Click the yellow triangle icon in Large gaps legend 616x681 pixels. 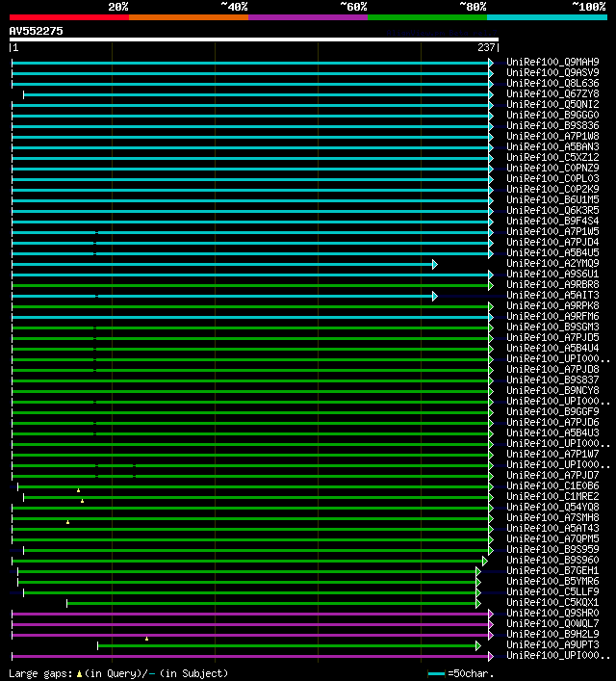79,674
